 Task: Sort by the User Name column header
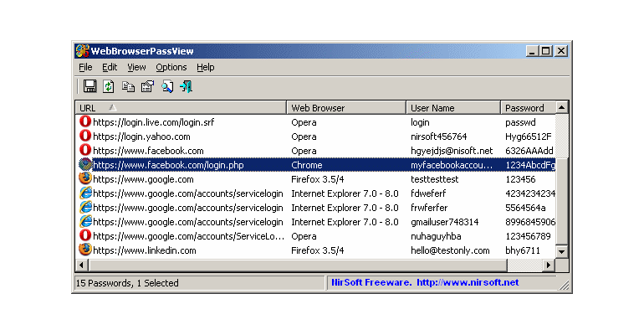coord(453,108)
